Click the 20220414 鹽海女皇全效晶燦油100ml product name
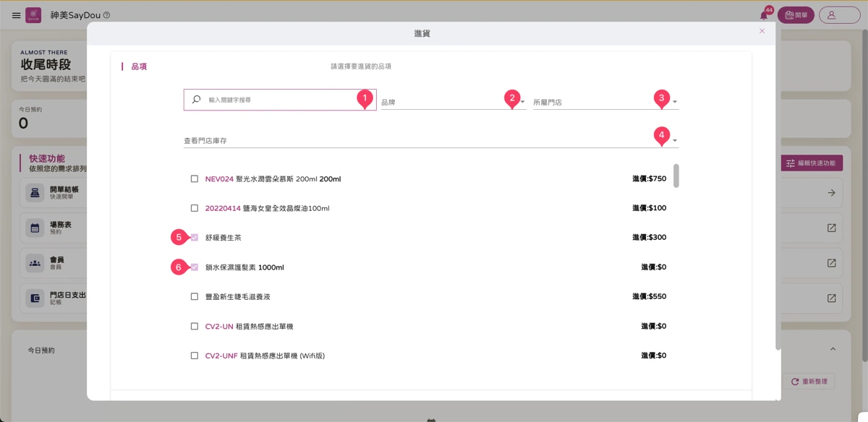 pyautogui.click(x=268, y=208)
